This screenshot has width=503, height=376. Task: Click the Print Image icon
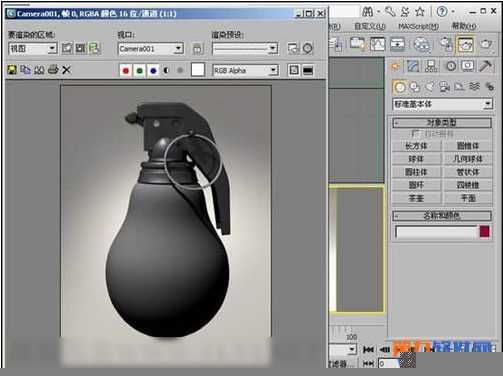pos(53,70)
